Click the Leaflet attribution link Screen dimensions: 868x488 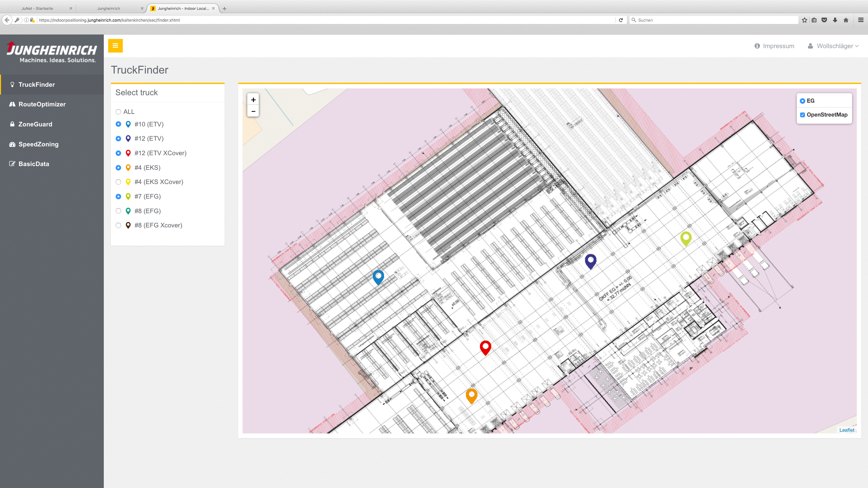click(x=847, y=430)
